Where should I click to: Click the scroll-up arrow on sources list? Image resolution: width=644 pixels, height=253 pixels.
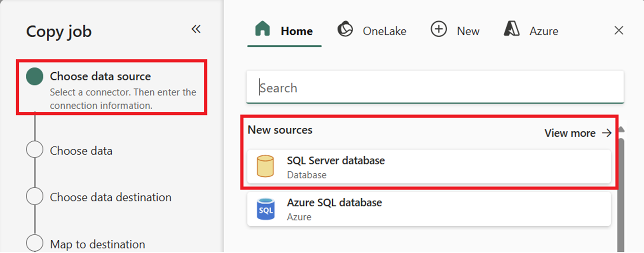[621, 129]
